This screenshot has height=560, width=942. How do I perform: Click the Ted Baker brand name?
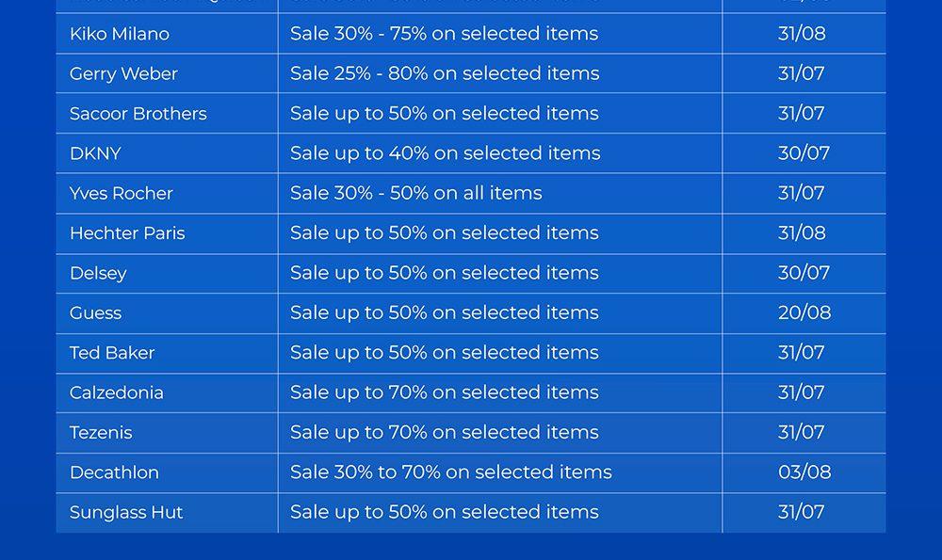pos(112,353)
